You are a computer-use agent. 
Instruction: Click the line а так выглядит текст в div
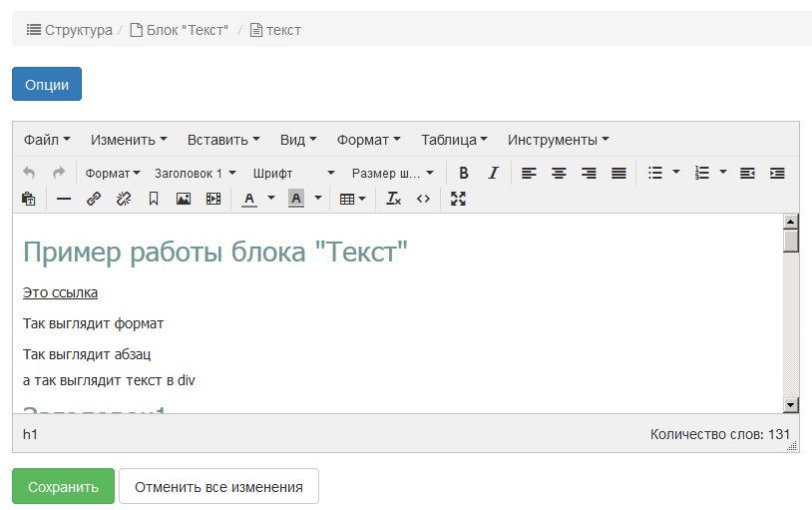point(109,380)
